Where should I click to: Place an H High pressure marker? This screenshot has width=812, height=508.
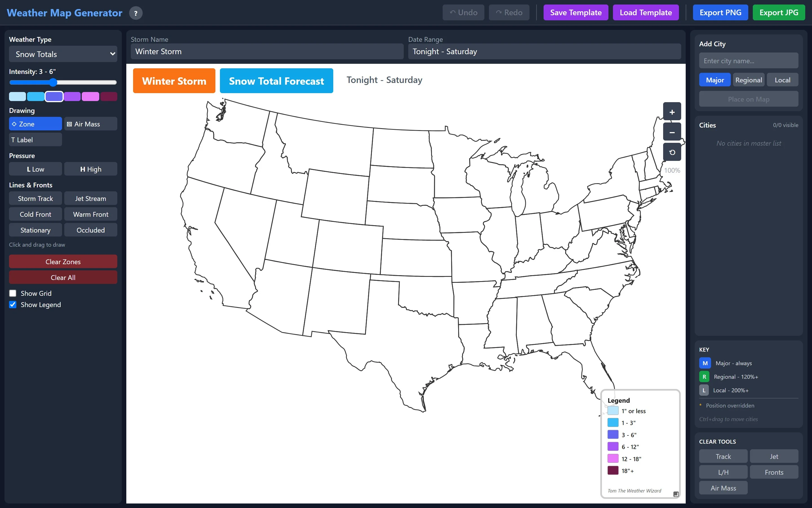[91, 169]
